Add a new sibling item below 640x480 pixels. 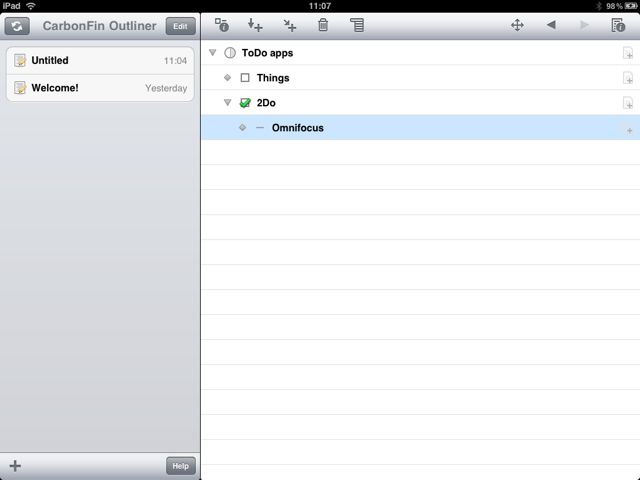pos(255,25)
